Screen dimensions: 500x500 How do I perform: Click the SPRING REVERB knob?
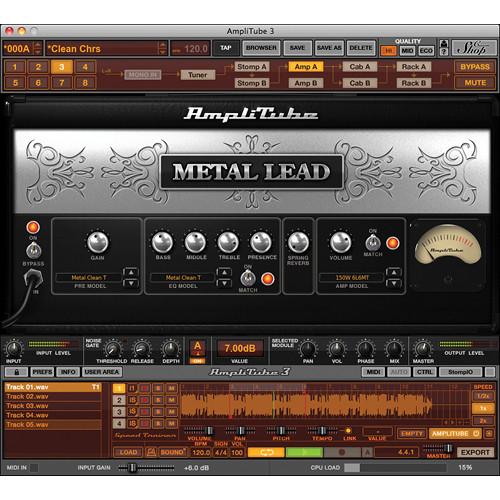click(298, 242)
